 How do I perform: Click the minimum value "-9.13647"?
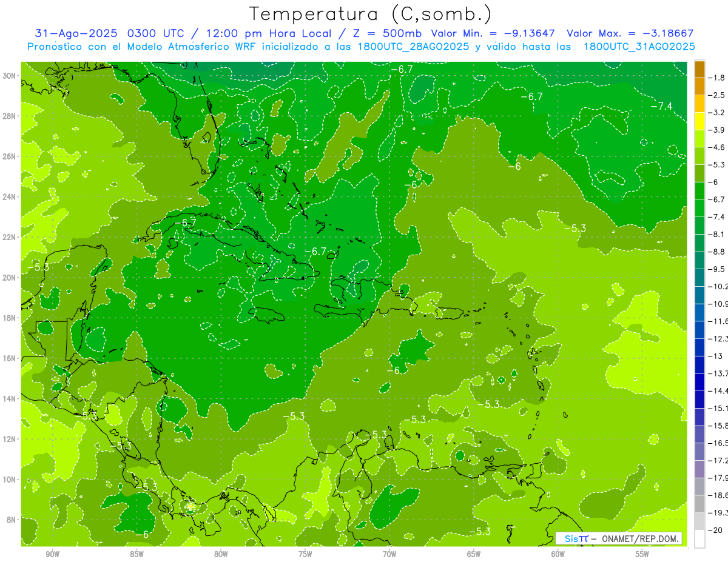pyautogui.click(x=528, y=33)
